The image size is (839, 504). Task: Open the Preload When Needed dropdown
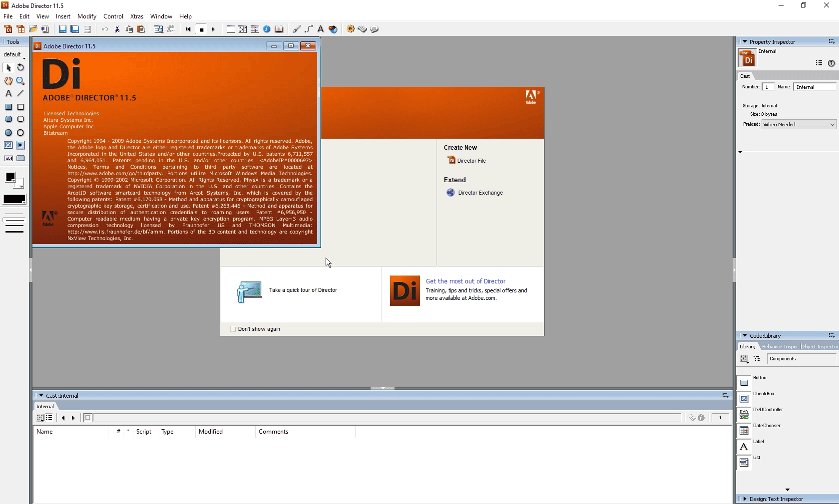[x=799, y=124]
